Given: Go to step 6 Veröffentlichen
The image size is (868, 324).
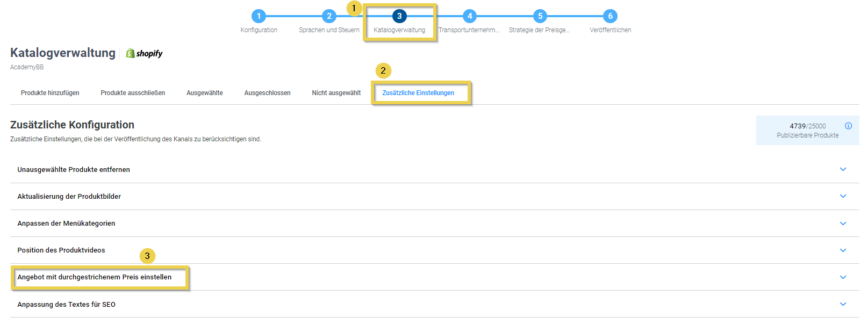Looking at the screenshot, I should coord(610,16).
